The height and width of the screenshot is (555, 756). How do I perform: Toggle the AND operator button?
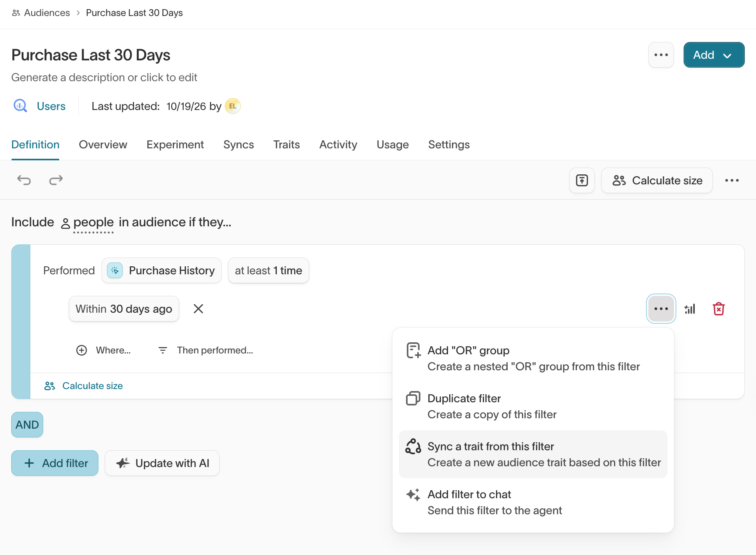[x=27, y=425]
